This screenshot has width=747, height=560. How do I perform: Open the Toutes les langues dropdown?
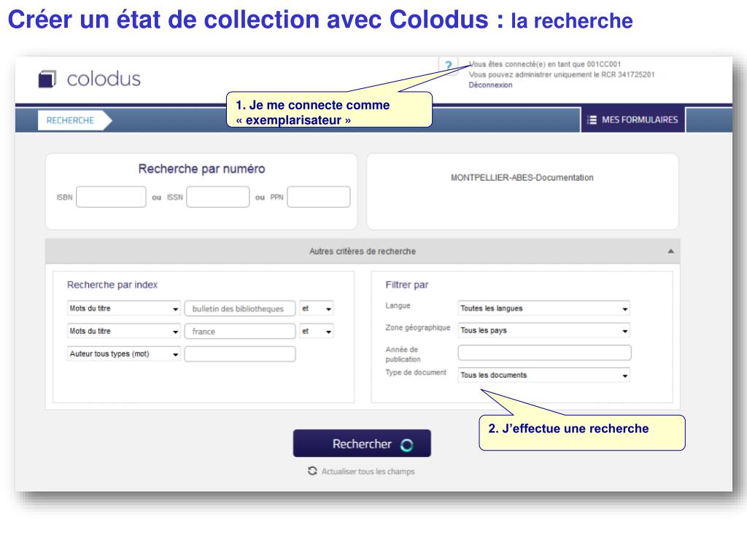pyautogui.click(x=544, y=308)
